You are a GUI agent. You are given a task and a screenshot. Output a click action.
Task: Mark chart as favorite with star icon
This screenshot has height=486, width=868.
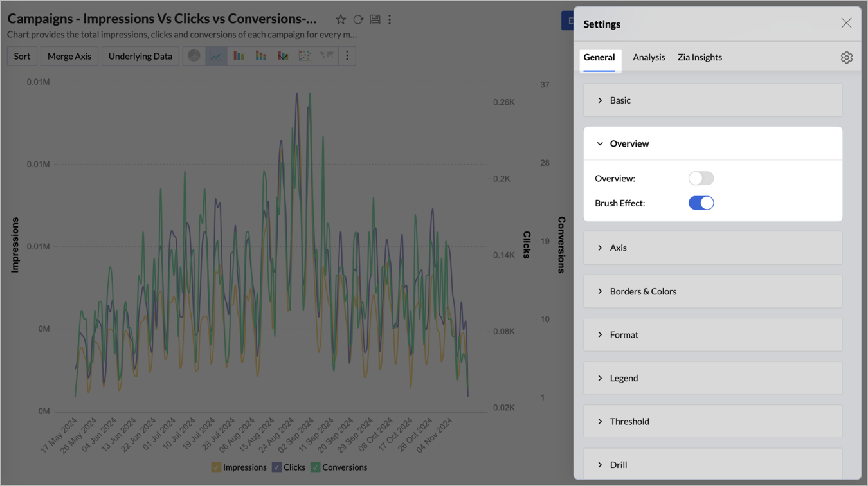[341, 20]
